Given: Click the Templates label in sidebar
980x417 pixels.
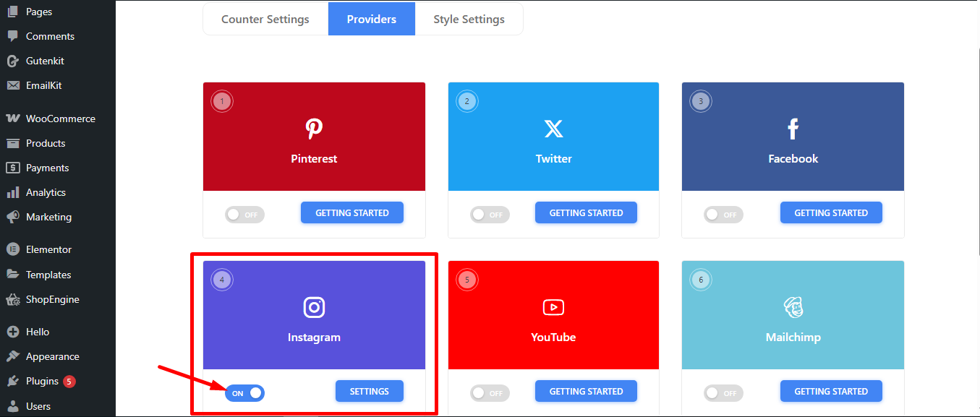Looking at the screenshot, I should tap(48, 275).
